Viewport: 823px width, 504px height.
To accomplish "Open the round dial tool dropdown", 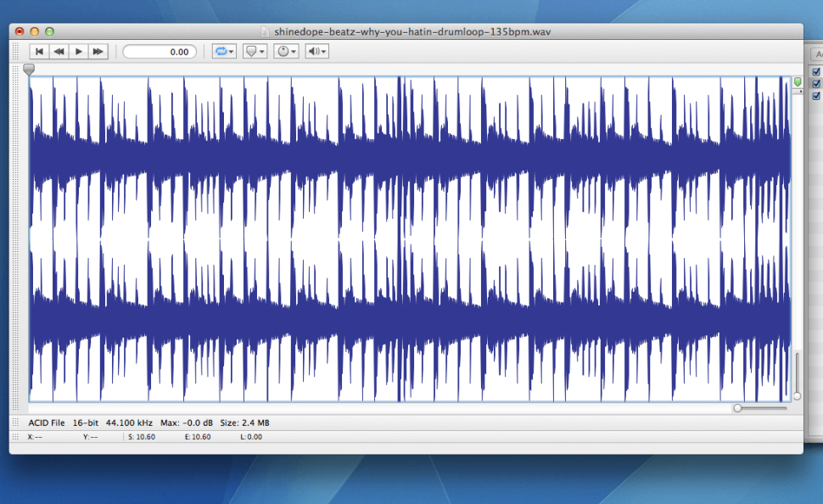I will (x=286, y=52).
